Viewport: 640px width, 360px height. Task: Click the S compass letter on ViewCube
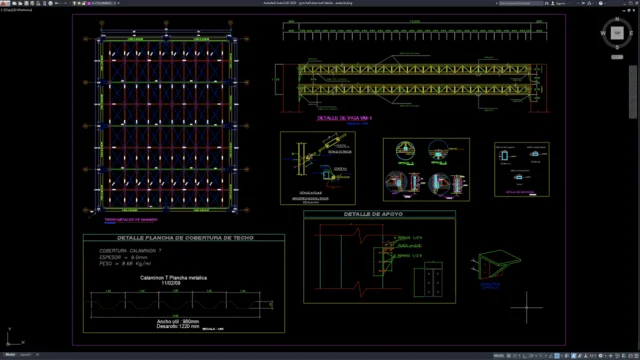point(617,47)
